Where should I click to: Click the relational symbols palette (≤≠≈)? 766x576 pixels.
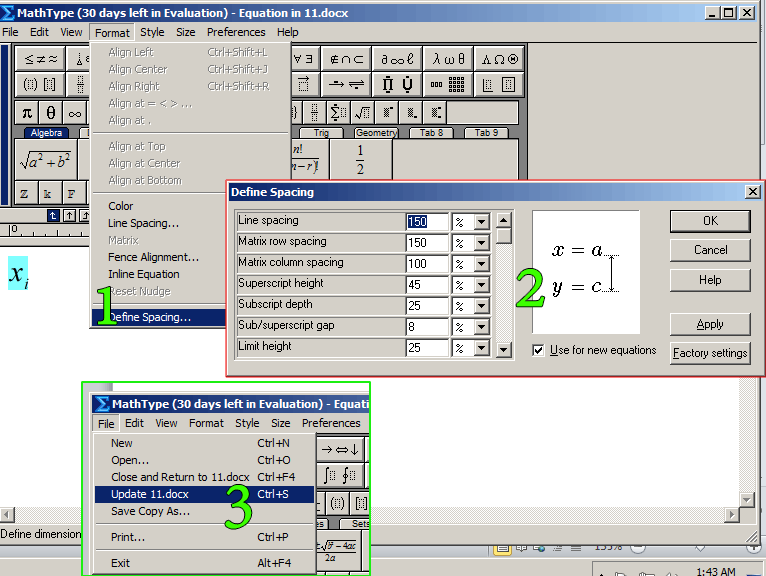(41, 59)
